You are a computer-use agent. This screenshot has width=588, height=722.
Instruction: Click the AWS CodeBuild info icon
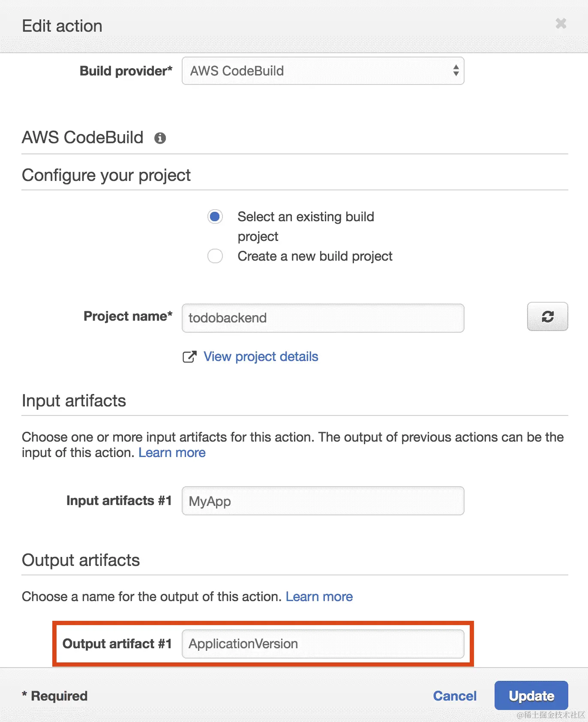click(160, 138)
